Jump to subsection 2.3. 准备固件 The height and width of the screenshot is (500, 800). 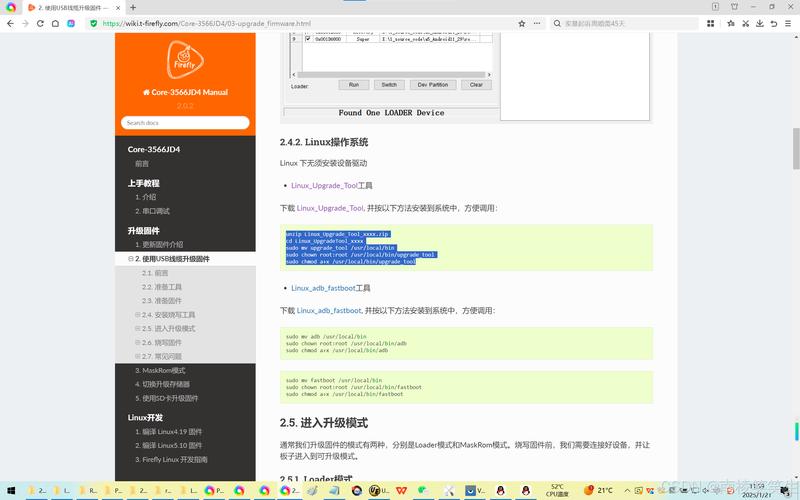(x=161, y=301)
